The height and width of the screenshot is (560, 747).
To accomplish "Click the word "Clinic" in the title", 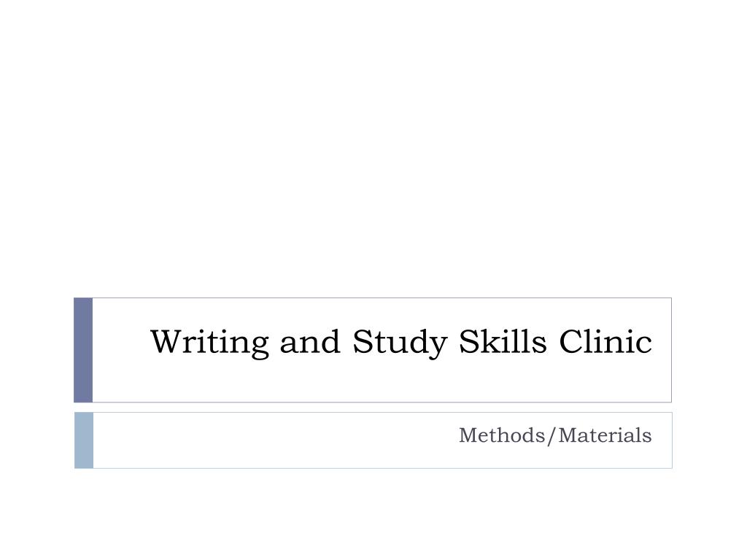I will [605, 341].
